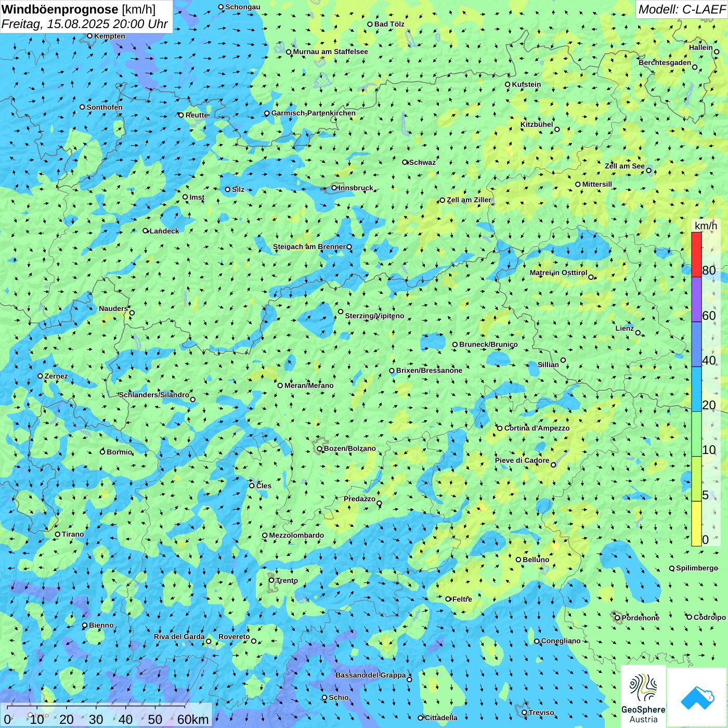Click the yellow 0 km/h legend color
Image resolution: width=728 pixels, height=728 pixels.
pos(696,524)
